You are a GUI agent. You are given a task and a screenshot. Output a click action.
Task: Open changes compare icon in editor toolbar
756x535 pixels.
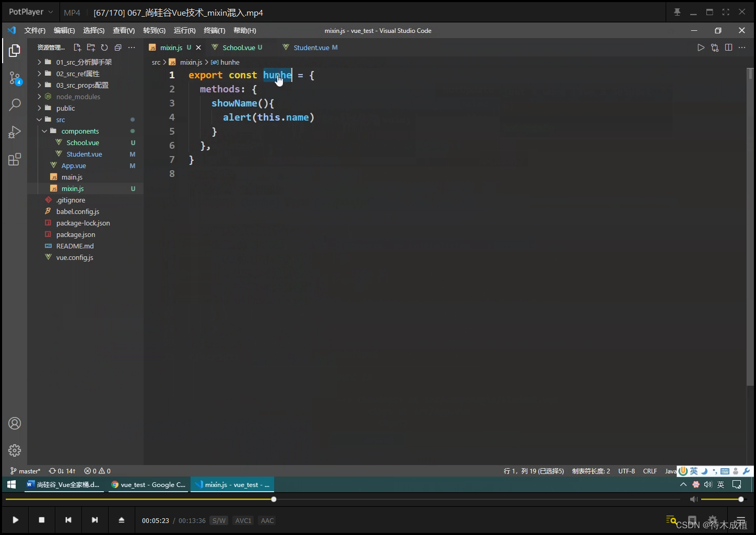715,47
